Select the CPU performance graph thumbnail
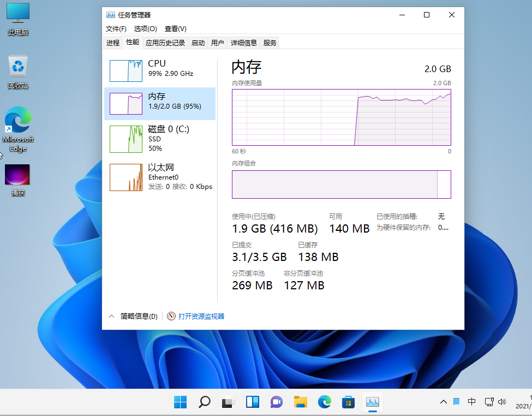The height and width of the screenshot is (416, 532). click(x=125, y=70)
